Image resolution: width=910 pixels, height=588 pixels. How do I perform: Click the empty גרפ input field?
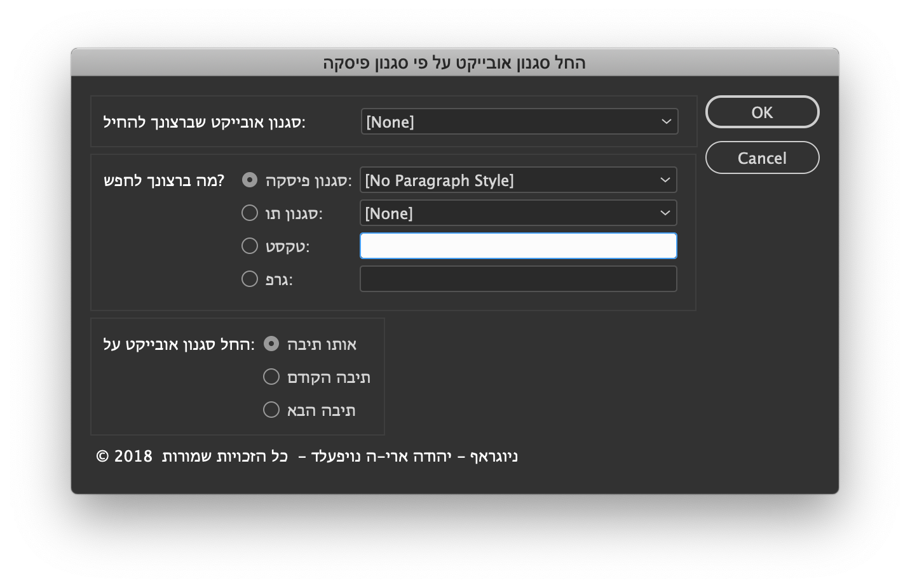(x=518, y=279)
